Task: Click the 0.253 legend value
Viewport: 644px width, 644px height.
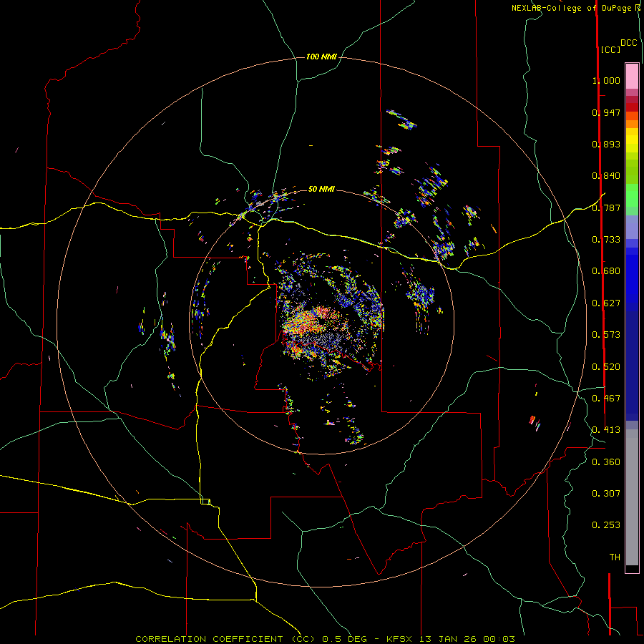Action: click(606, 525)
